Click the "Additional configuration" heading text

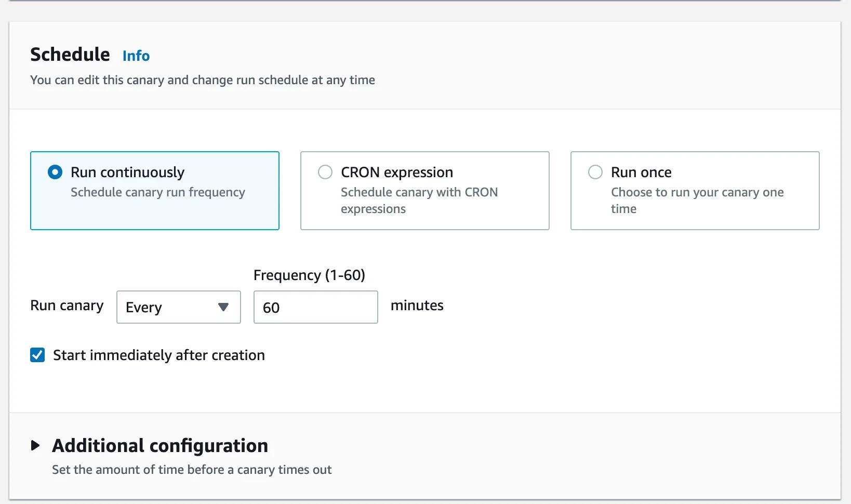click(159, 445)
